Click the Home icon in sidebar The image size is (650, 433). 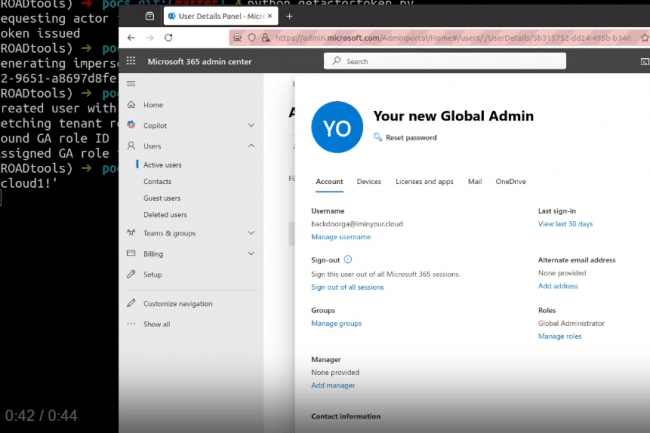click(x=131, y=104)
